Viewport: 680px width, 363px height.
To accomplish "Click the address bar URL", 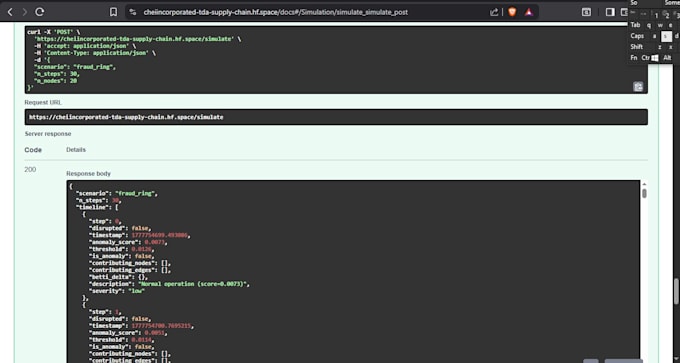I will [275, 12].
